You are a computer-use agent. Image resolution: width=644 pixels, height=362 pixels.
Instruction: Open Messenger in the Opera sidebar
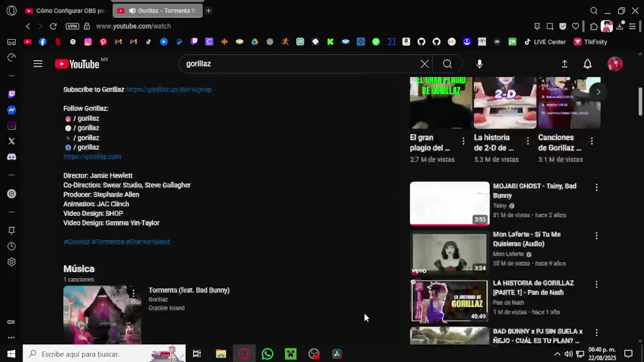12,110
